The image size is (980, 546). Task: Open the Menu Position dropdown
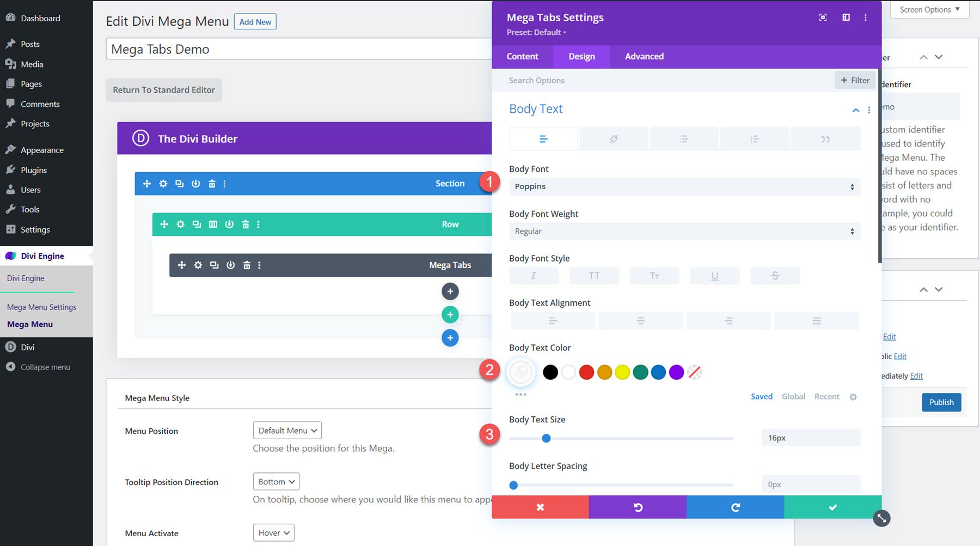287,430
